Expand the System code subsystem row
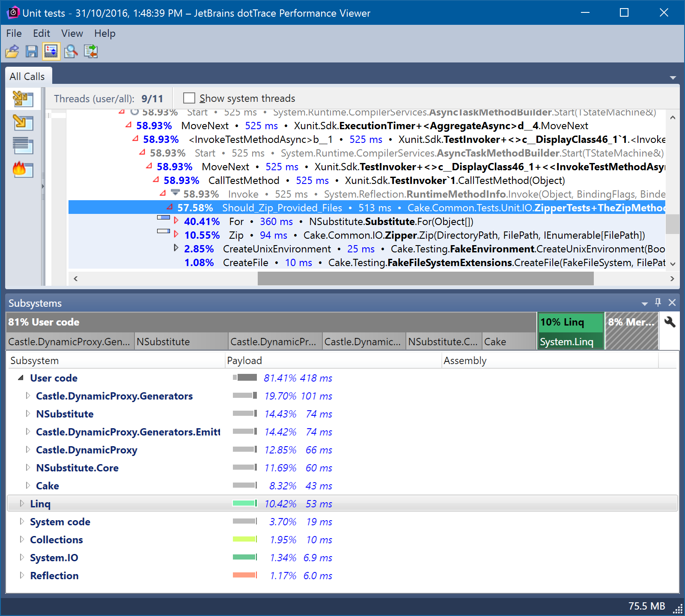Image resolution: width=685 pixels, height=616 pixels. coord(22,521)
